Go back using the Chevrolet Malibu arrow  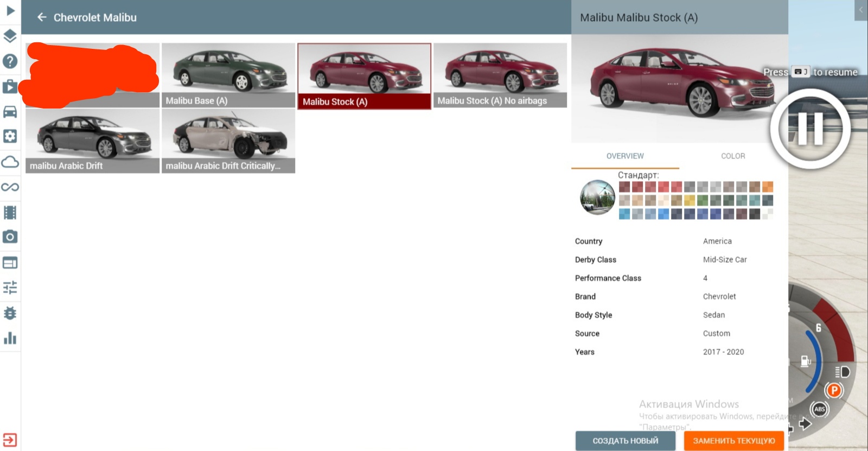[x=42, y=17]
